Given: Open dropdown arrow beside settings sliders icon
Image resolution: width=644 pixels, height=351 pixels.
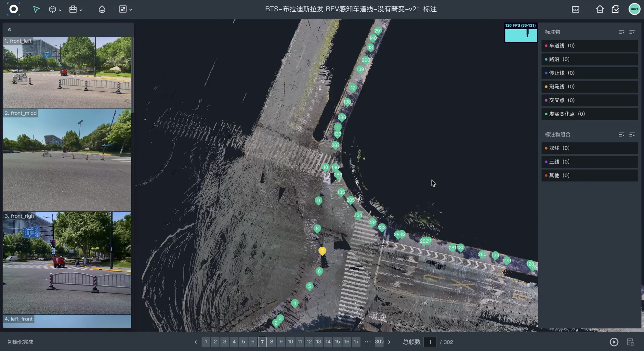Looking at the screenshot, I should click(131, 10).
